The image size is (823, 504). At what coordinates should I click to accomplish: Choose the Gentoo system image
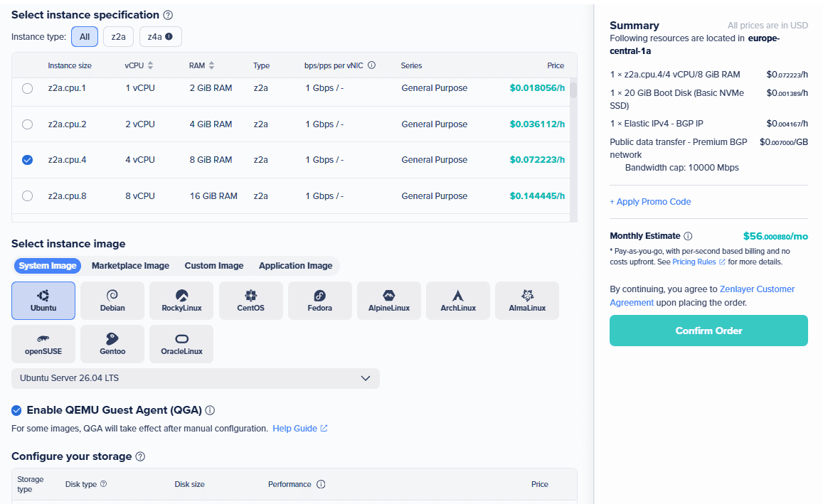112,344
